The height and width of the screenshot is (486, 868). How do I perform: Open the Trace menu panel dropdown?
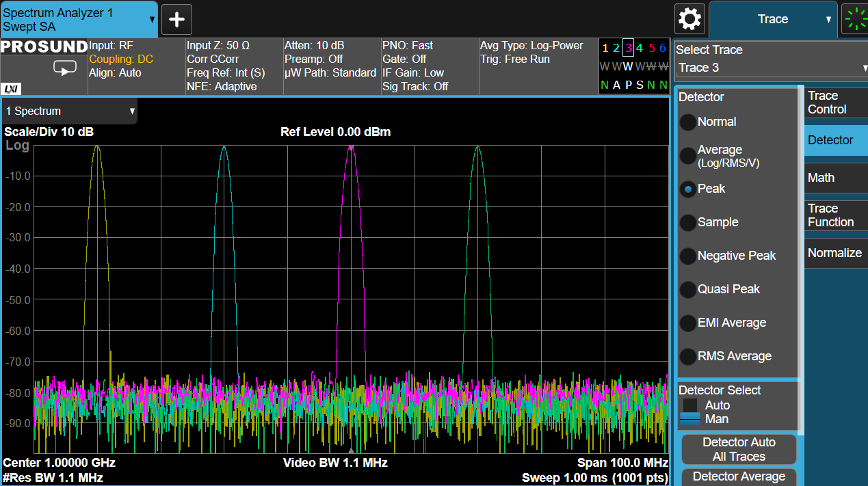coord(773,19)
